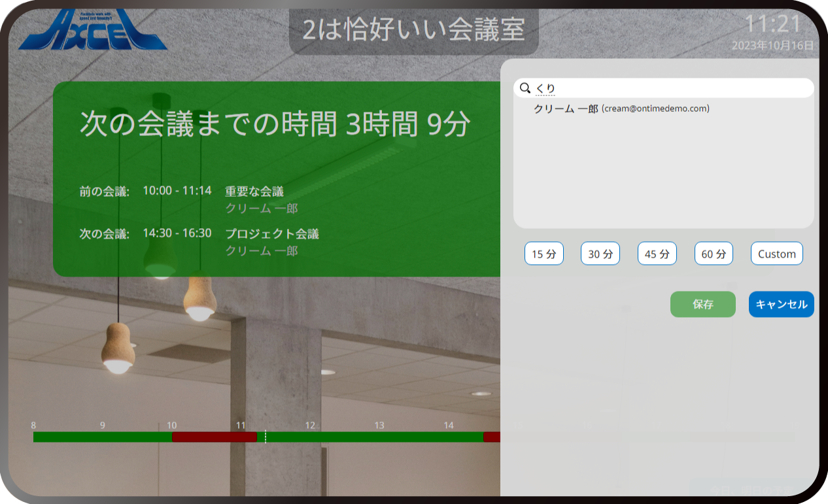Click the 保存 save button

pyautogui.click(x=703, y=305)
